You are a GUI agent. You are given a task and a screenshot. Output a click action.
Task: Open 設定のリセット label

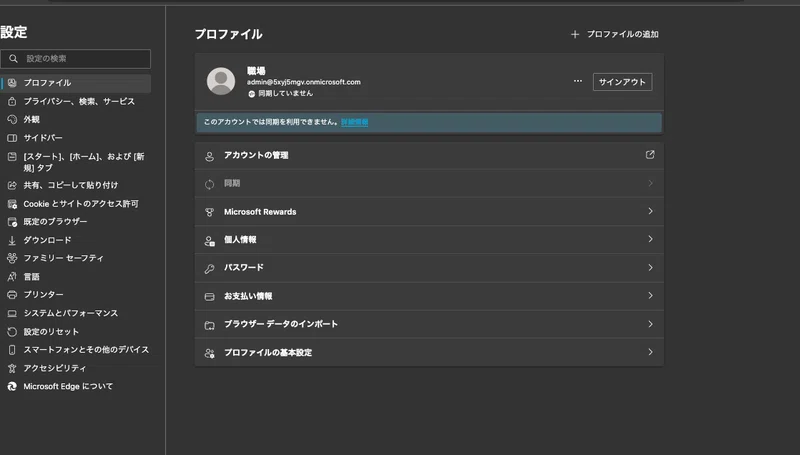pyautogui.click(x=51, y=332)
